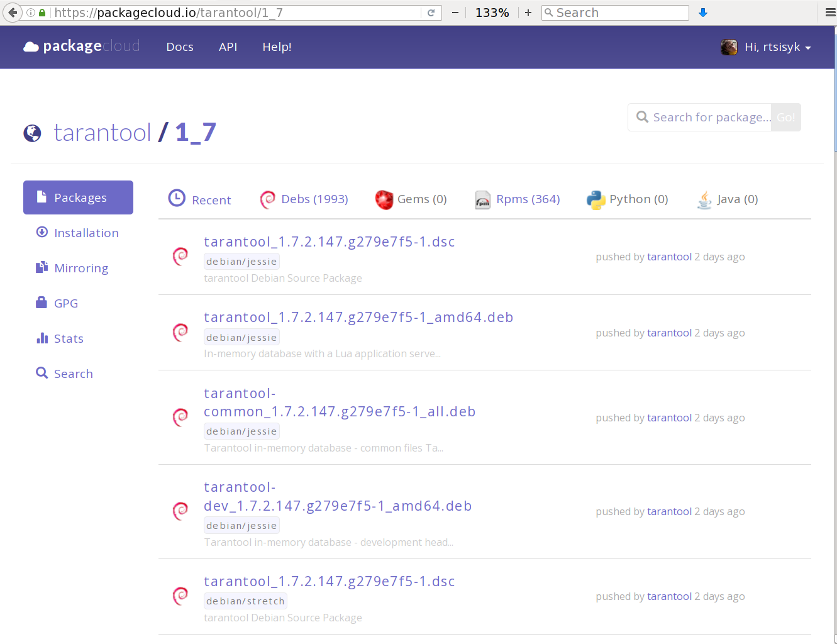Click the site info icon in address bar
Viewport: 837px width, 644px height.
coord(31,13)
